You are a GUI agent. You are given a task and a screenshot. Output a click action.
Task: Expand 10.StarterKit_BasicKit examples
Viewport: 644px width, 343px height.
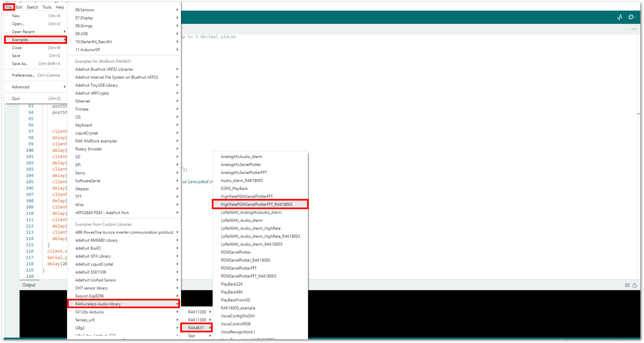pos(124,42)
